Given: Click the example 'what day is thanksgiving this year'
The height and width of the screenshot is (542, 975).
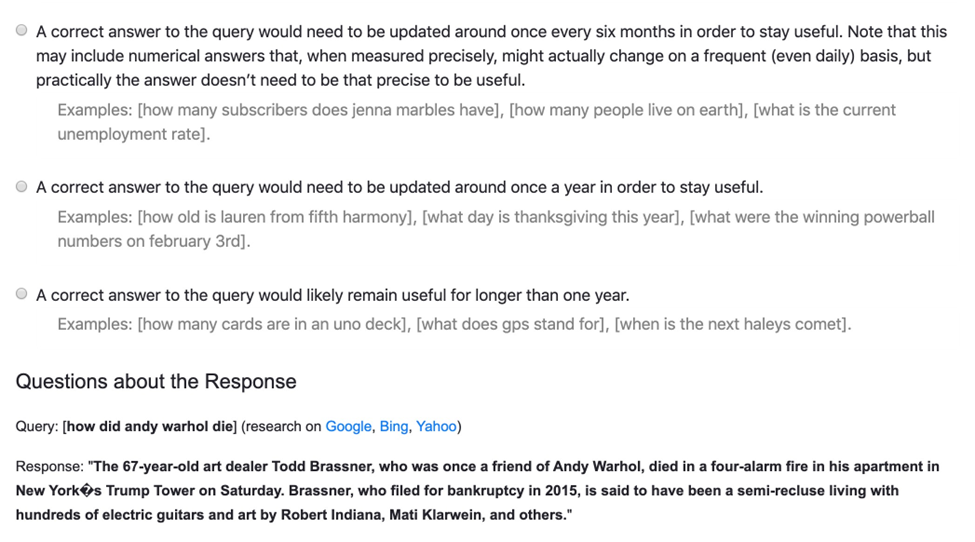Looking at the screenshot, I should click(551, 218).
